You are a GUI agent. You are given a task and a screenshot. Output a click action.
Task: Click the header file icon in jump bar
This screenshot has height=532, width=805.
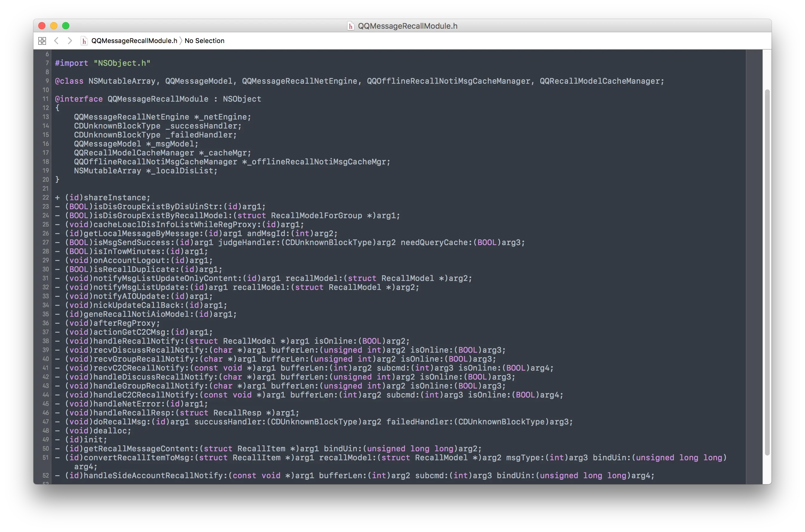[84, 41]
